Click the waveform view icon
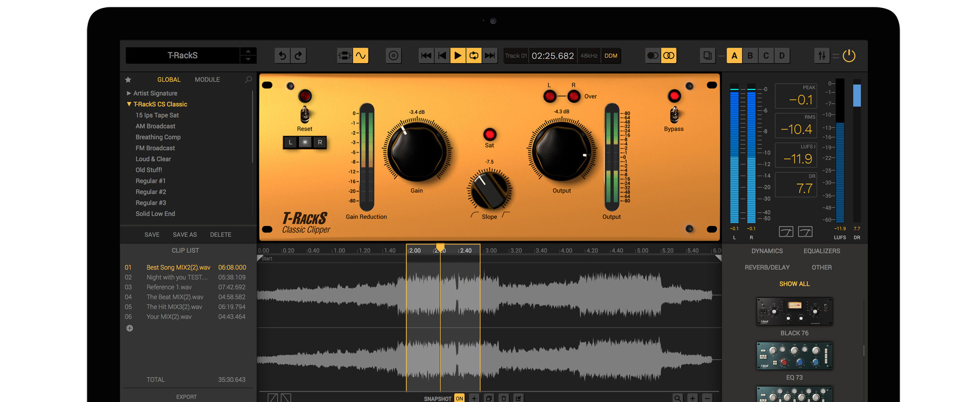This screenshot has height=402, width=980. 361,56
